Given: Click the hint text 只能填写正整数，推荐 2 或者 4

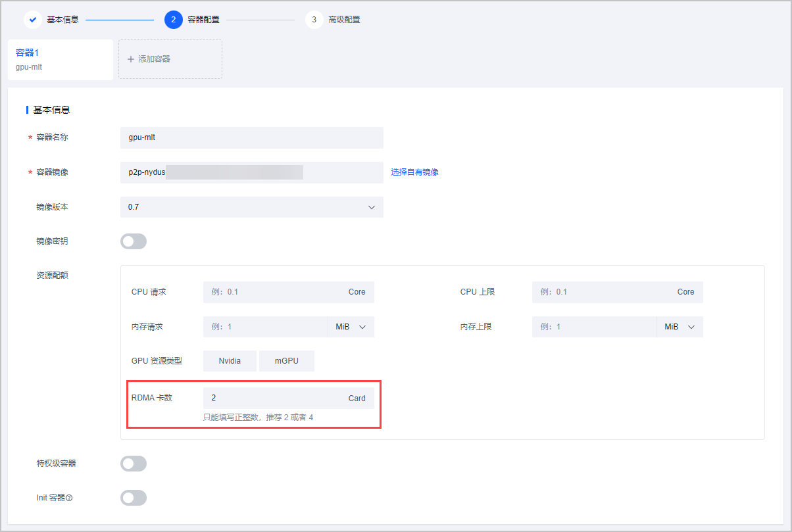Looking at the screenshot, I should pos(258,417).
